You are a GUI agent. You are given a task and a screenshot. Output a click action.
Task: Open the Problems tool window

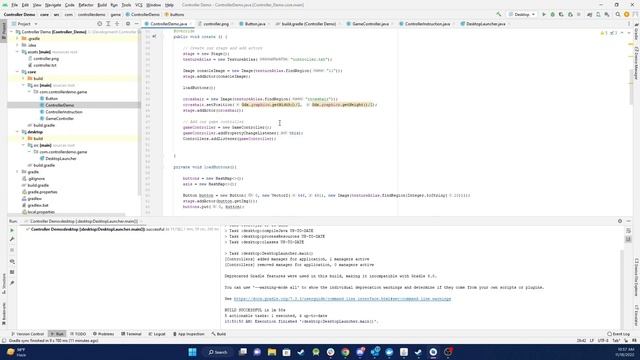click(103, 334)
